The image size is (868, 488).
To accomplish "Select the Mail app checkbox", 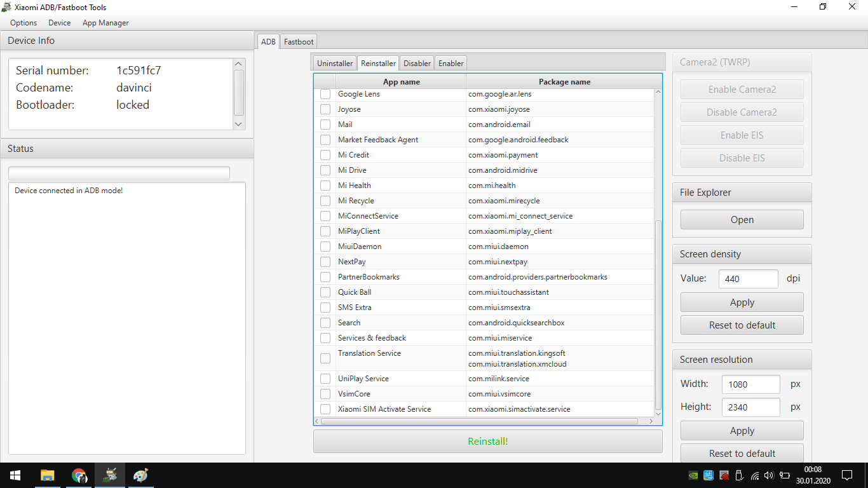I will pyautogui.click(x=325, y=125).
